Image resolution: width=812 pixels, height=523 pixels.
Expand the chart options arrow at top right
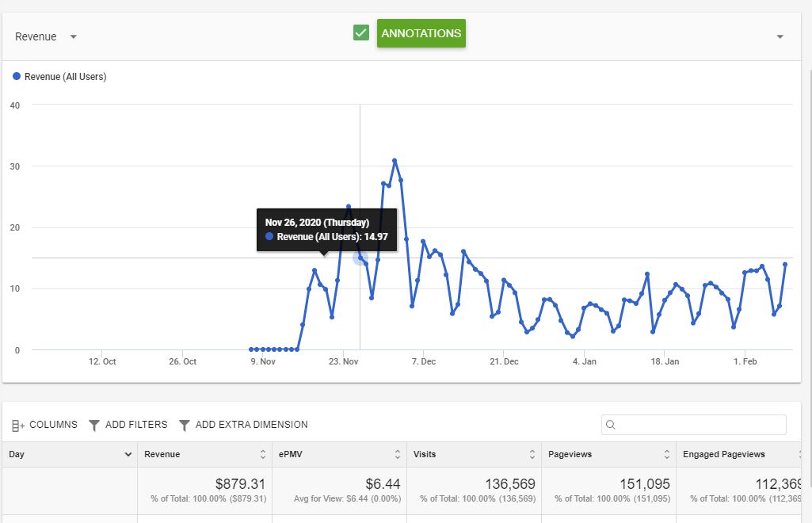point(780,36)
